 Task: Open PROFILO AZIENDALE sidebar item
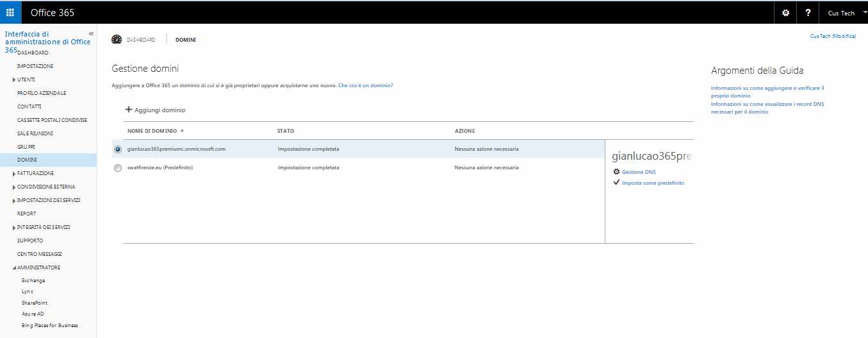pyautogui.click(x=42, y=93)
